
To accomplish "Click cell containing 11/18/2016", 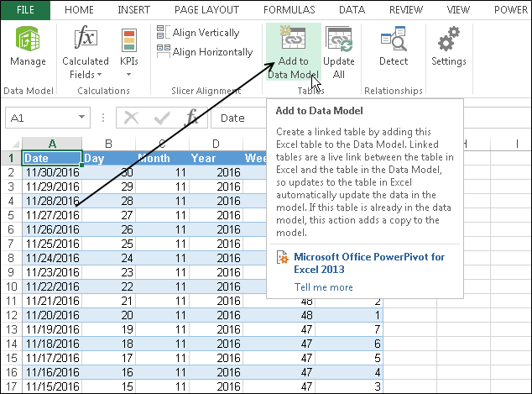I will (x=52, y=344).
